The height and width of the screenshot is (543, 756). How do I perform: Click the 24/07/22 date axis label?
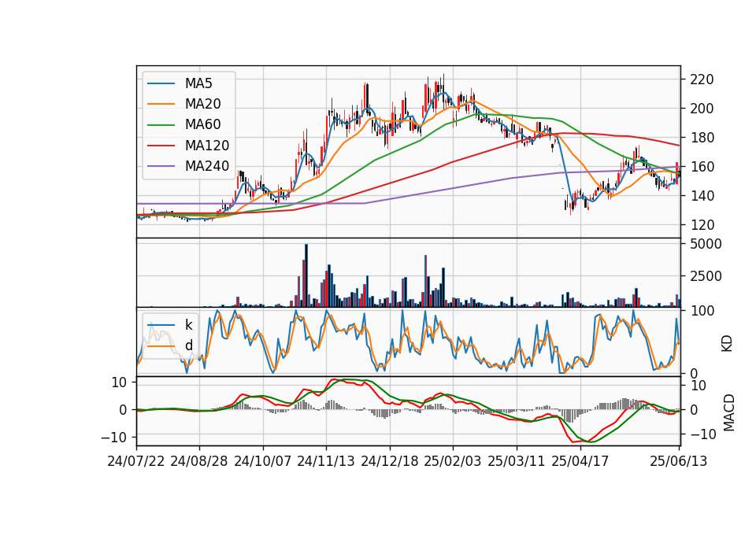pyautogui.click(x=136, y=461)
